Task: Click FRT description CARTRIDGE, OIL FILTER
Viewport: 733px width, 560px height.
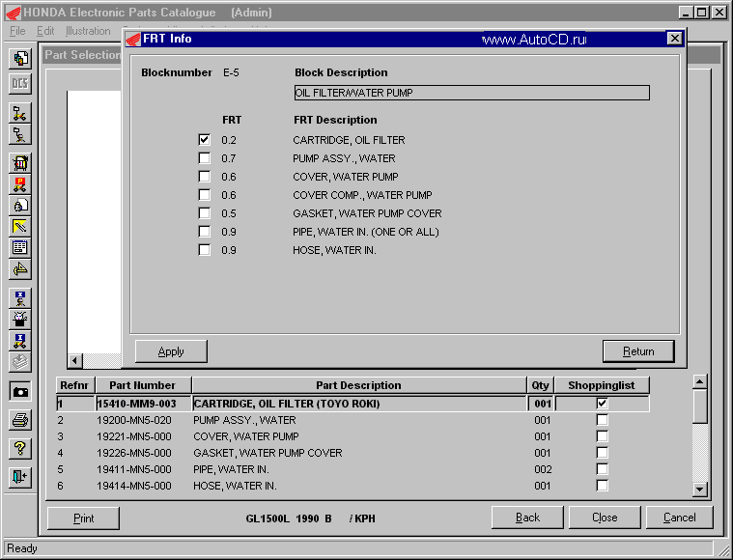Action: (349, 140)
